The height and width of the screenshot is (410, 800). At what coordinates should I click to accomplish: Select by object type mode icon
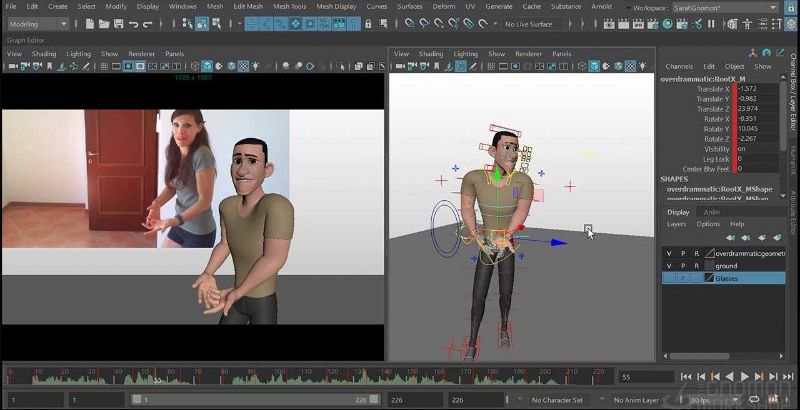(x=202, y=24)
